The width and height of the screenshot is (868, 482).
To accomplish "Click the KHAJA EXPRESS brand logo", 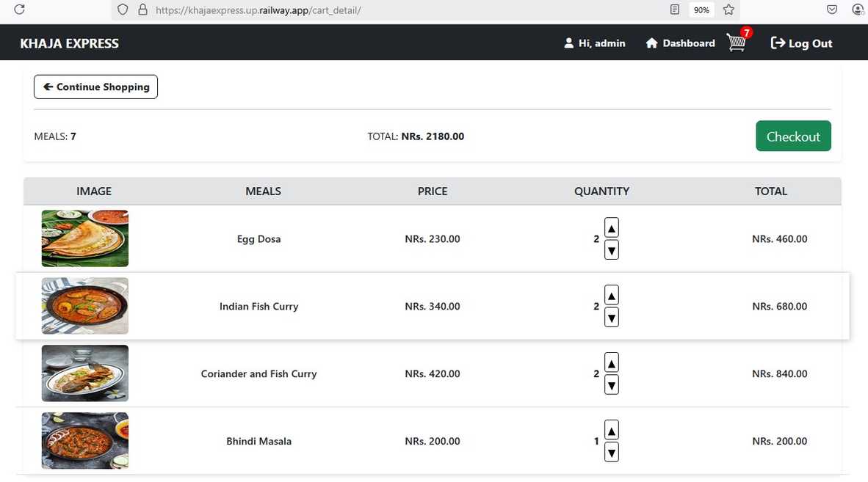I will pyautogui.click(x=70, y=43).
